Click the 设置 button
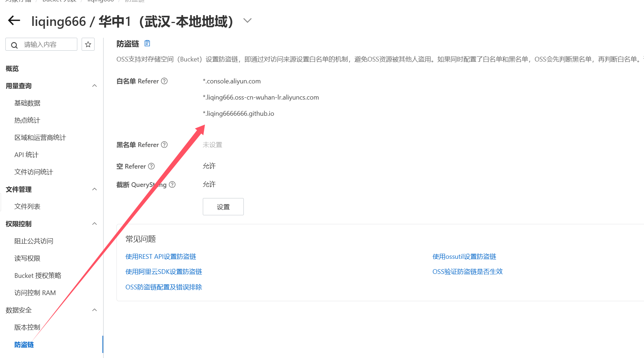Screen dimensions: 644x358 pyautogui.click(x=223, y=207)
